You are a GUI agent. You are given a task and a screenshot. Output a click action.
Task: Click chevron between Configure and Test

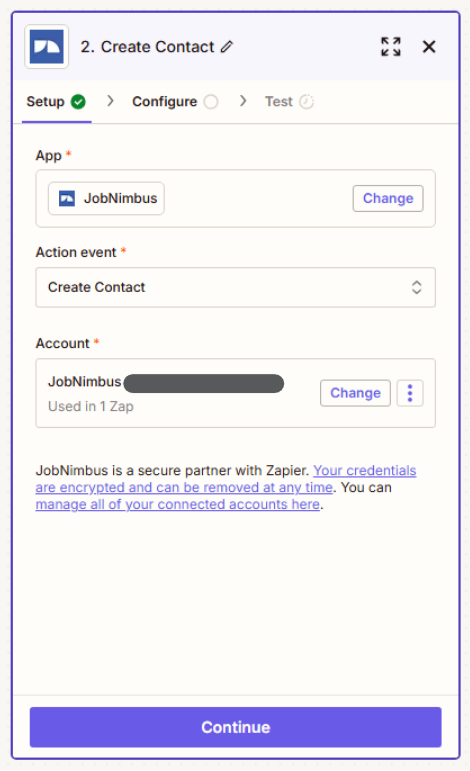pos(243,101)
